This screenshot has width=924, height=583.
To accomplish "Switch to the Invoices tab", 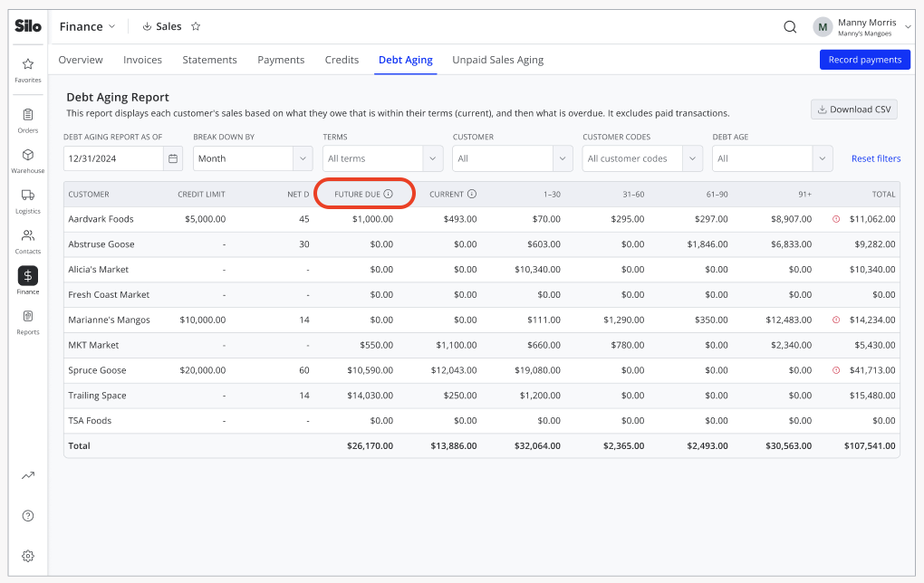I will [x=142, y=60].
